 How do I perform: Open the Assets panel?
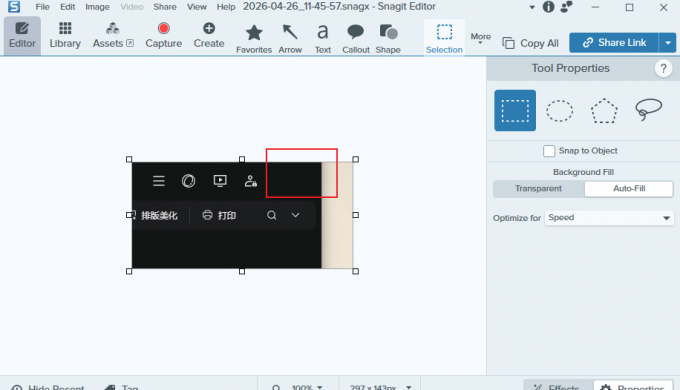coord(113,36)
